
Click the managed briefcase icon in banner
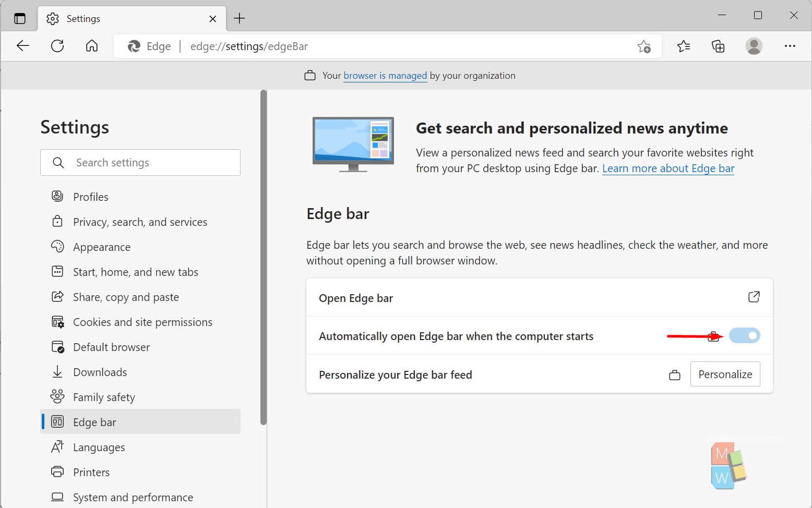coord(310,76)
